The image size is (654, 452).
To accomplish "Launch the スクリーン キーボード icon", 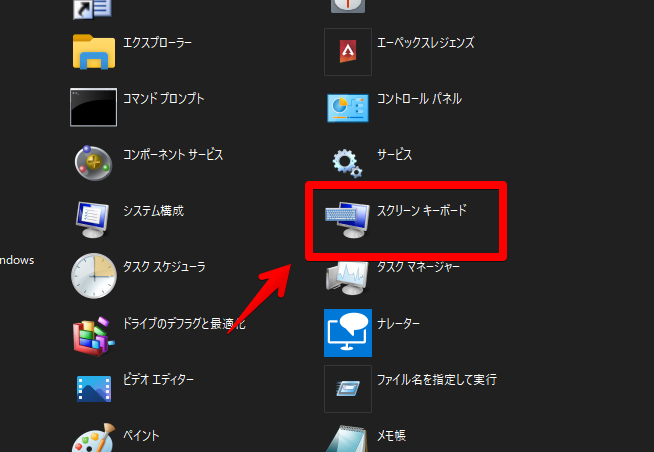I will (x=347, y=220).
